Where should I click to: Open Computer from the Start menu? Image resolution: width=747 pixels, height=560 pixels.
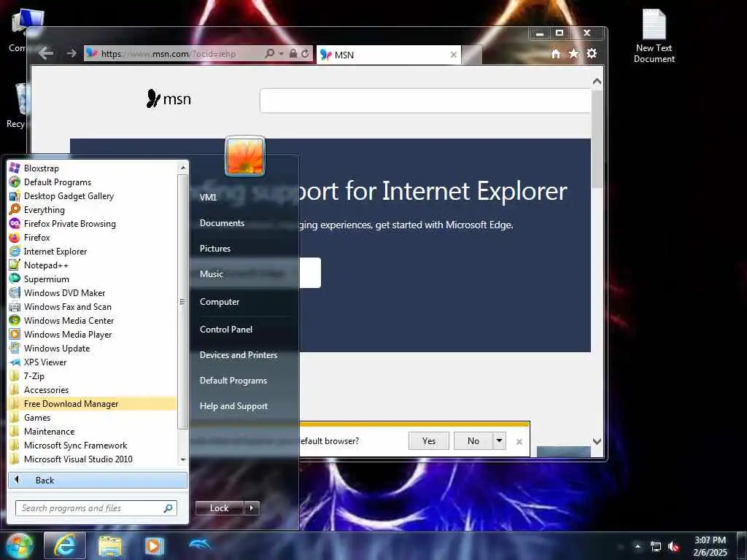[219, 301]
